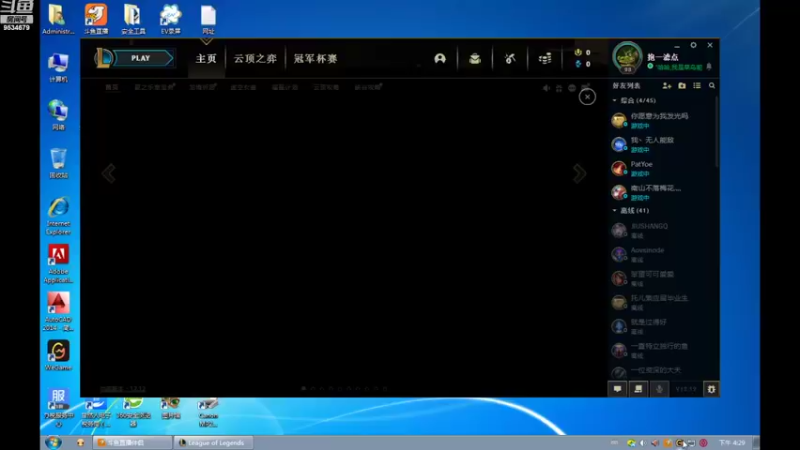Go to previous banner with left arrow
The height and width of the screenshot is (450, 800).
pos(108,173)
